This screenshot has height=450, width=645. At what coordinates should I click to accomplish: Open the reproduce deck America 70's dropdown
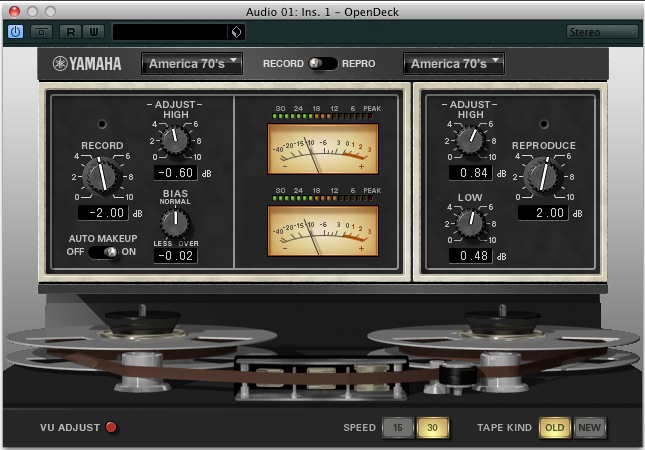[x=454, y=64]
